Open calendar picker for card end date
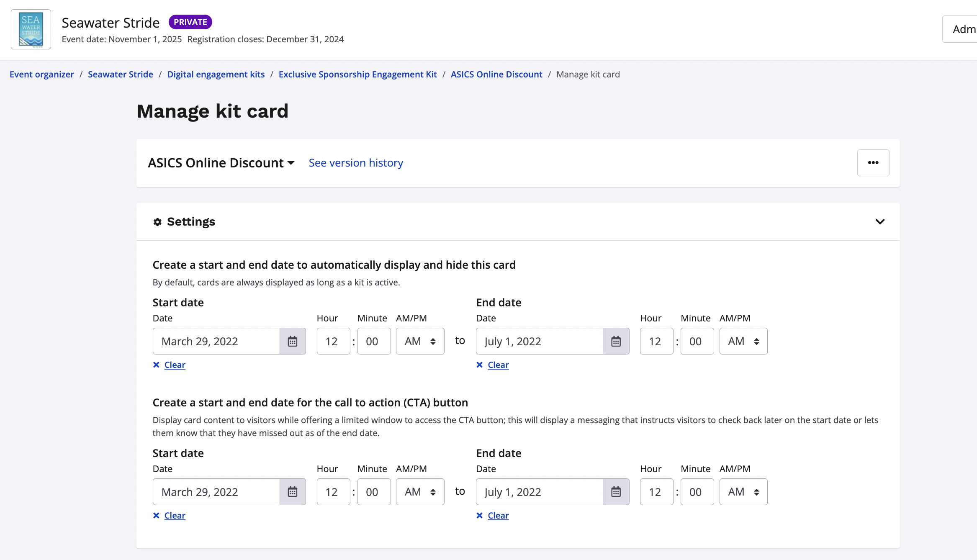 click(616, 341)
